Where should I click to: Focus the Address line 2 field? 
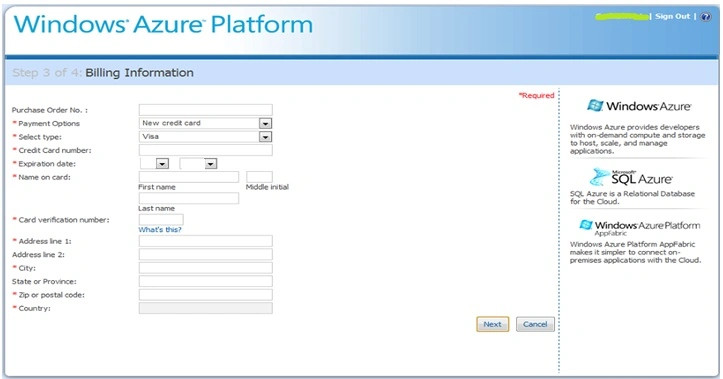(206, 255)
